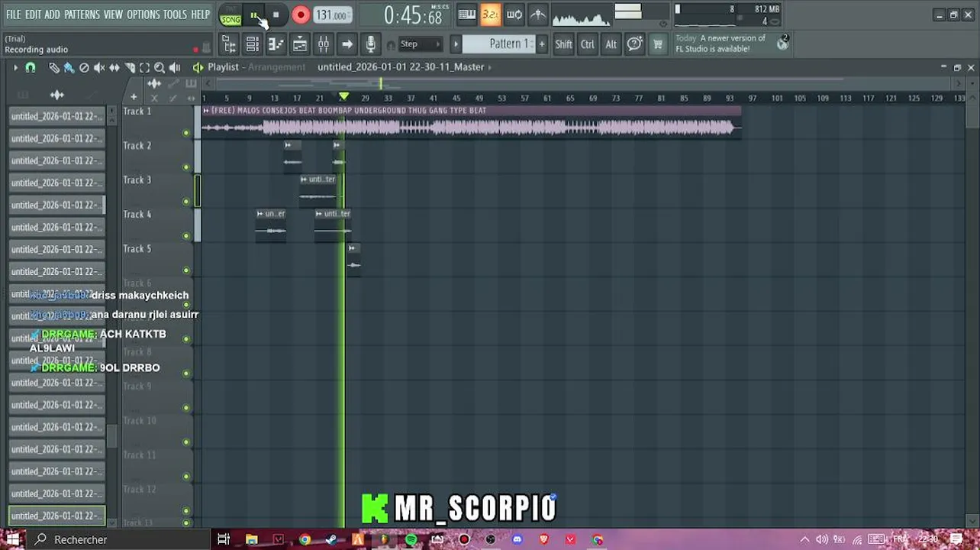Open the TOOLS menu

[175, 15]
